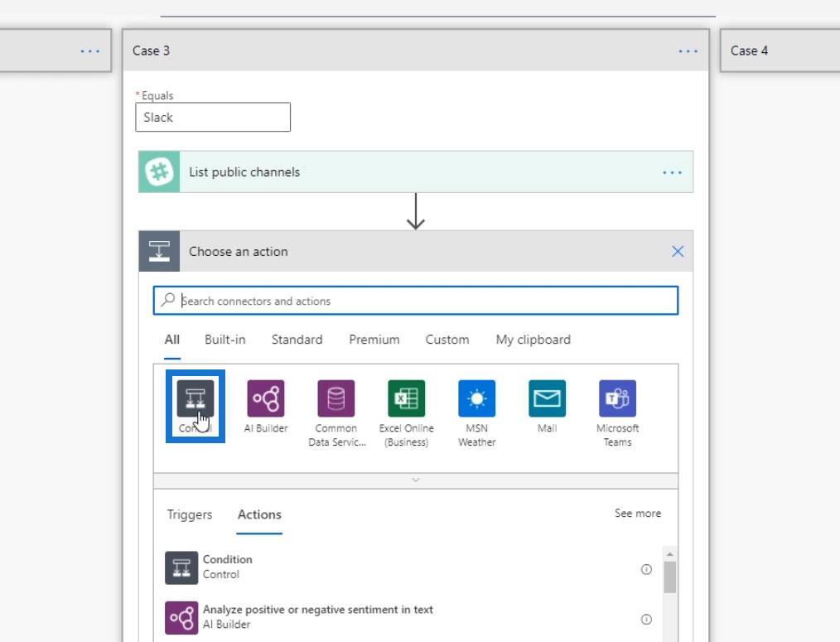This screenshot has width=840, height=642.
Task: Click the Condition action's Control icon
Action: 181,567
